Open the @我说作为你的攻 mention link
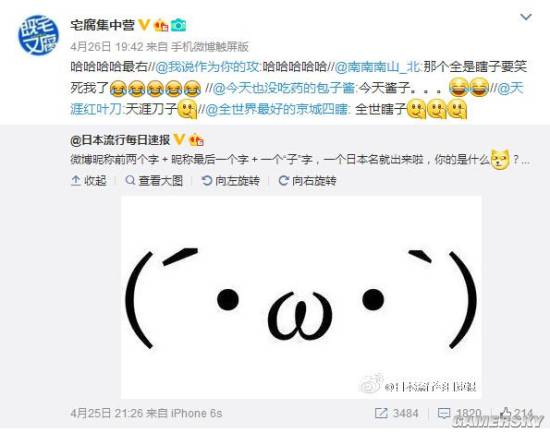The width and height of the screenshot is (550, 433). coord(207,67)
